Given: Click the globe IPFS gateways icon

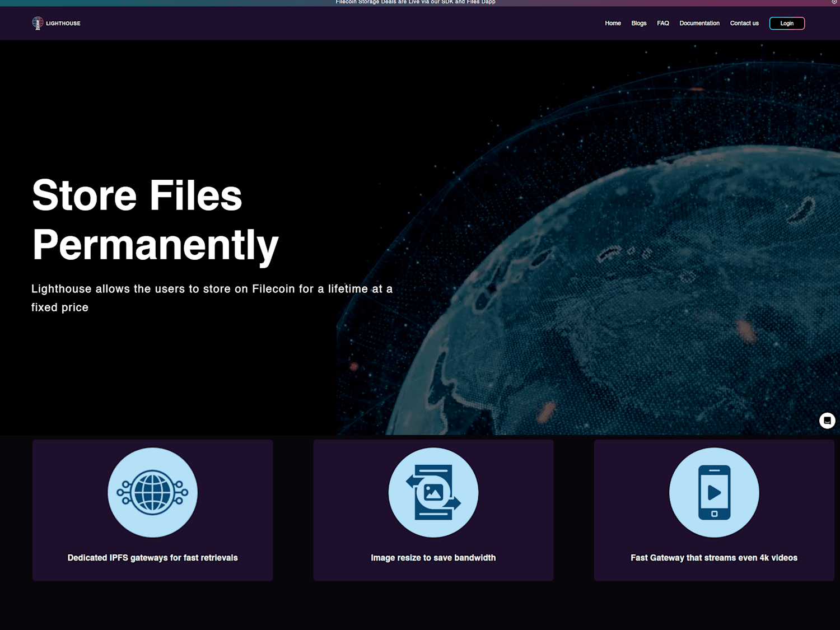Looking at the screenshot, I should 152,493.
